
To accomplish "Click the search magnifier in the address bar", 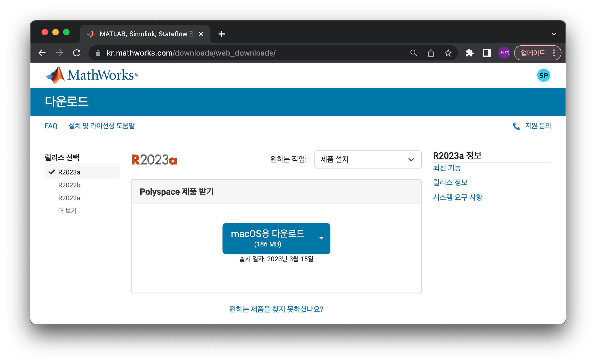I will coord(413,53).
